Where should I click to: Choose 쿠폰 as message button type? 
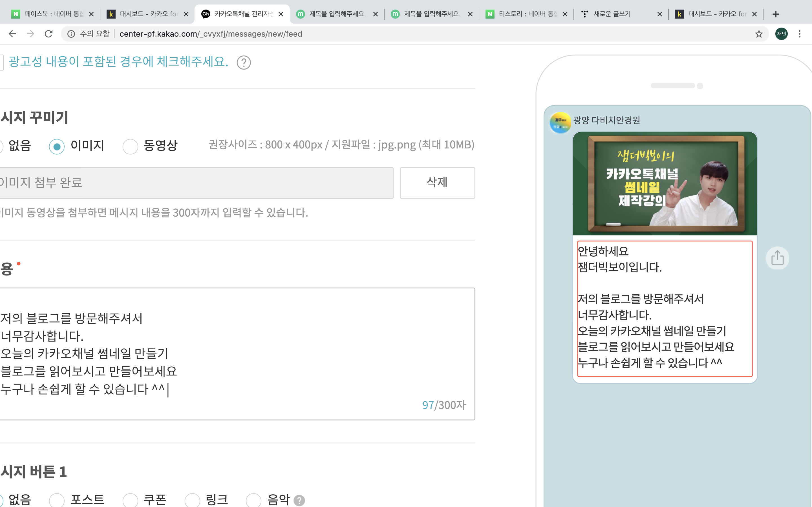click(x=130, y=500)
